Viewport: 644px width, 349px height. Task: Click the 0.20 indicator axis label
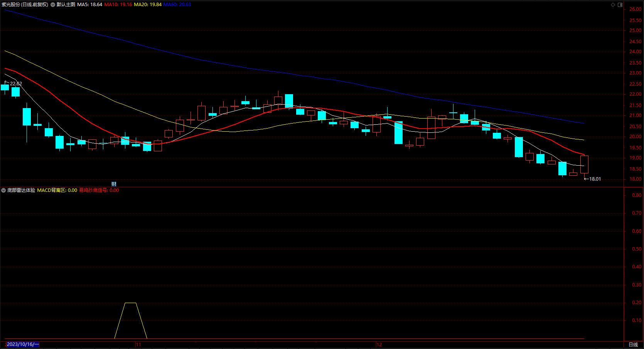(637, 303)
